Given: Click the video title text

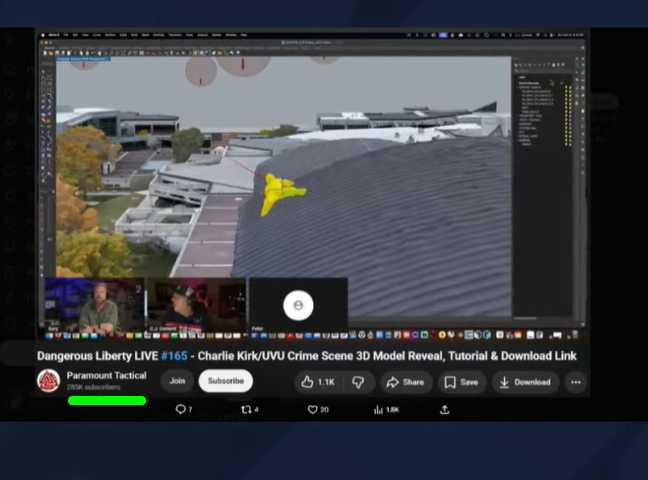Looking at the screenshot, I should [307, 356].
